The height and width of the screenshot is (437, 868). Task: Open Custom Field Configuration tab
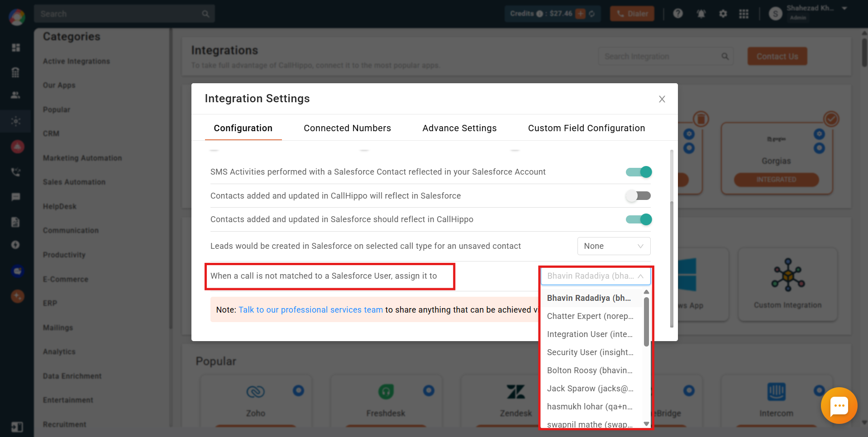[x=586, y=128]
